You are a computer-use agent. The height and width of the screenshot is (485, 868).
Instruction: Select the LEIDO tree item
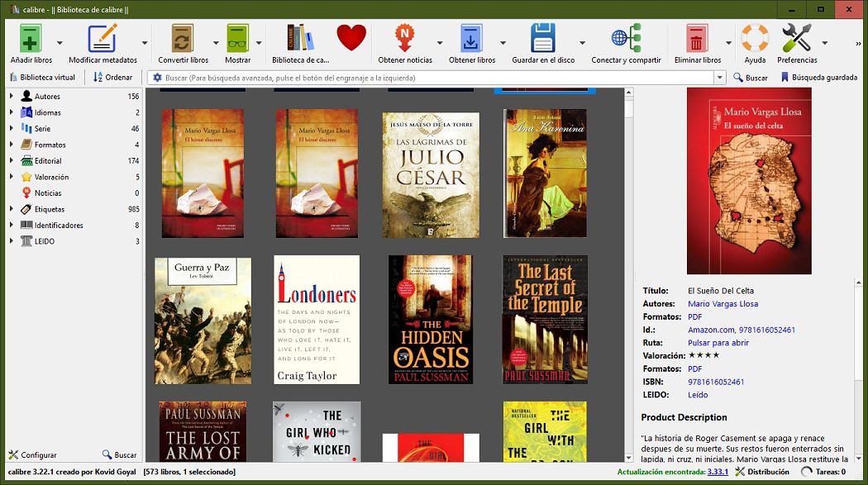(x=45, y=241)
